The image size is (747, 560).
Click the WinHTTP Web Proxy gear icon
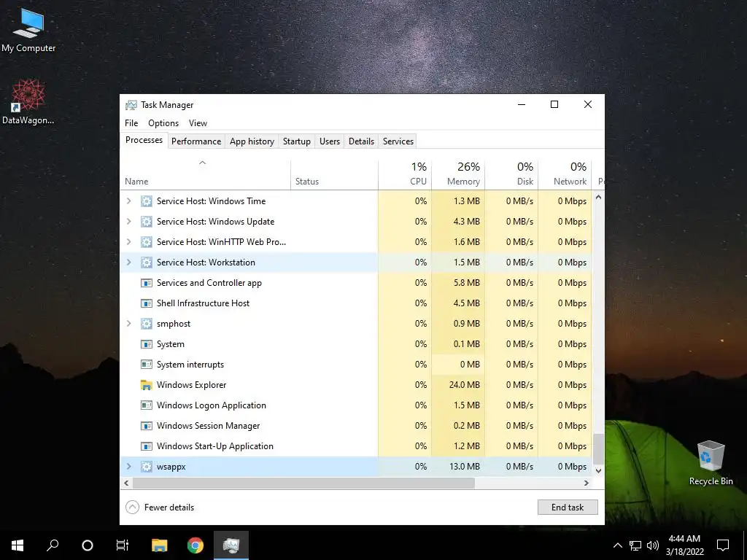[146, 242]
